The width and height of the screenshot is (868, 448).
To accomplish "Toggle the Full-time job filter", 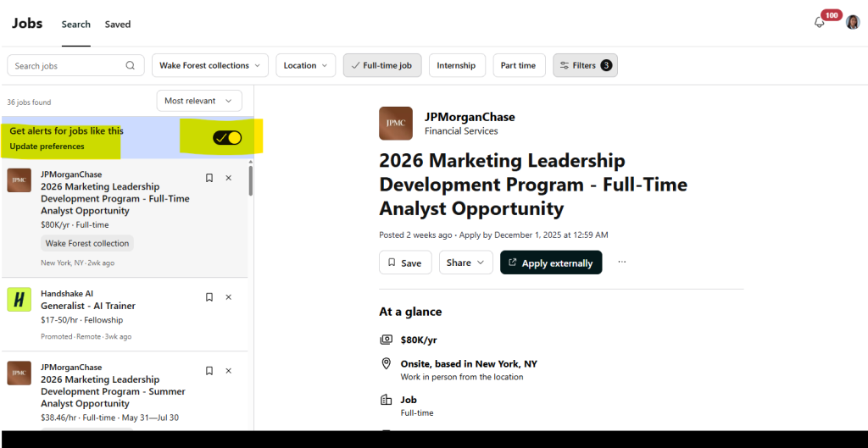I will pos(382,66).
